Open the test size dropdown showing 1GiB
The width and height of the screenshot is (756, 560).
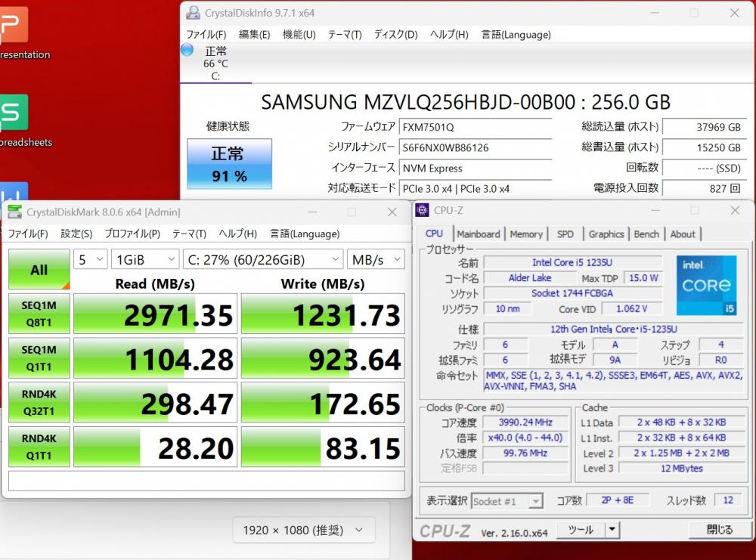(x=145, y=259)
